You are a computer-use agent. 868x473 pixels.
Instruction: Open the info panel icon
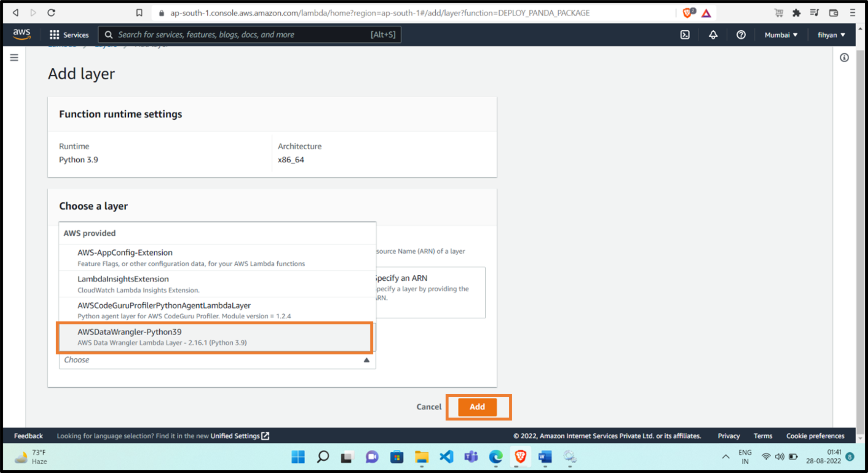tap(844, 58)
